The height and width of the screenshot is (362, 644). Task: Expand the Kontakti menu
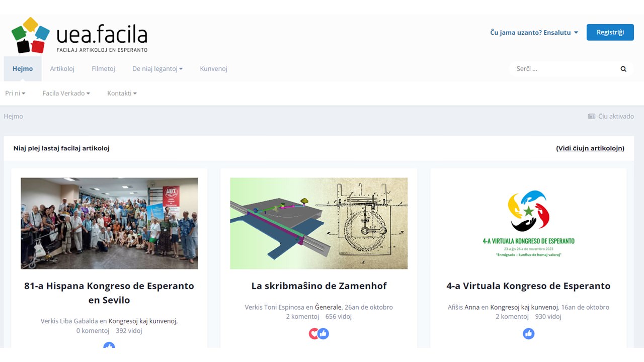[122, 93]
